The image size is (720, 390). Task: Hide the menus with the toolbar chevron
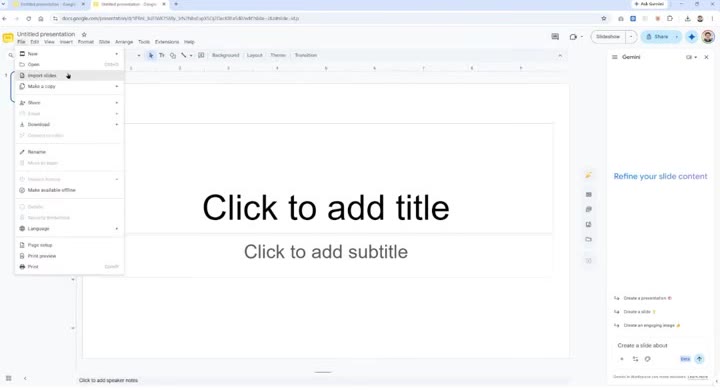click(x=560, y=56)
